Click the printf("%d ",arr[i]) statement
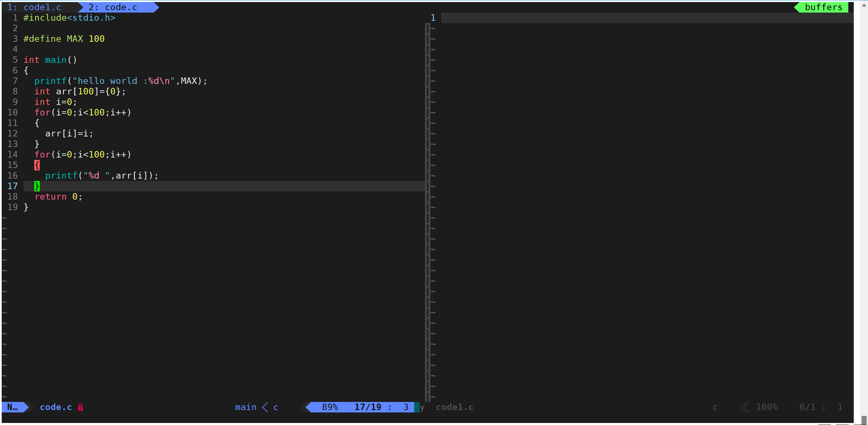This screenshot has width=868, height=425. [x=102, y=175]
